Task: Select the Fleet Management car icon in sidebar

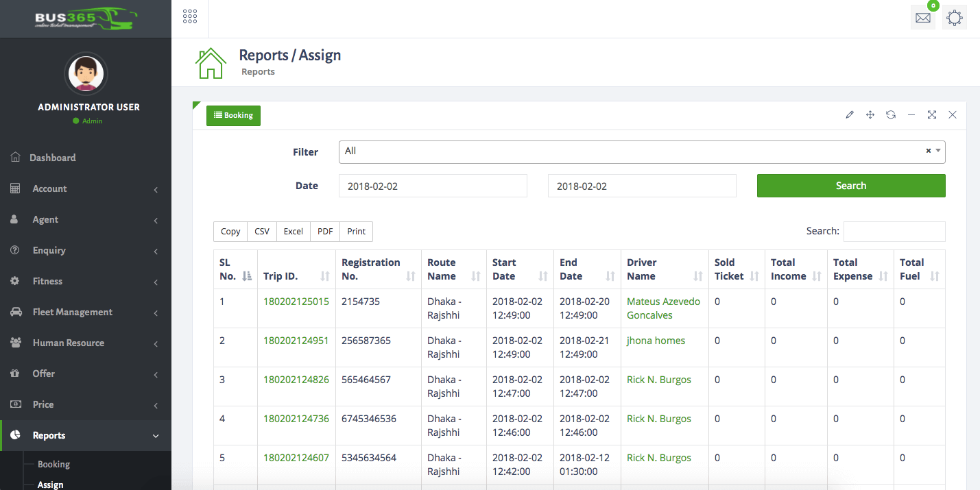Action: pyautogui.click(x=15, y=312)
